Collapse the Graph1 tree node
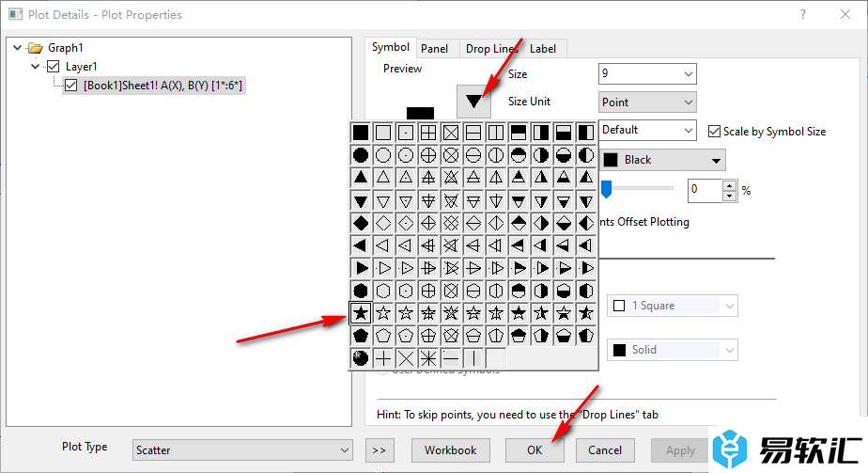868x473 pixels. 18,48
